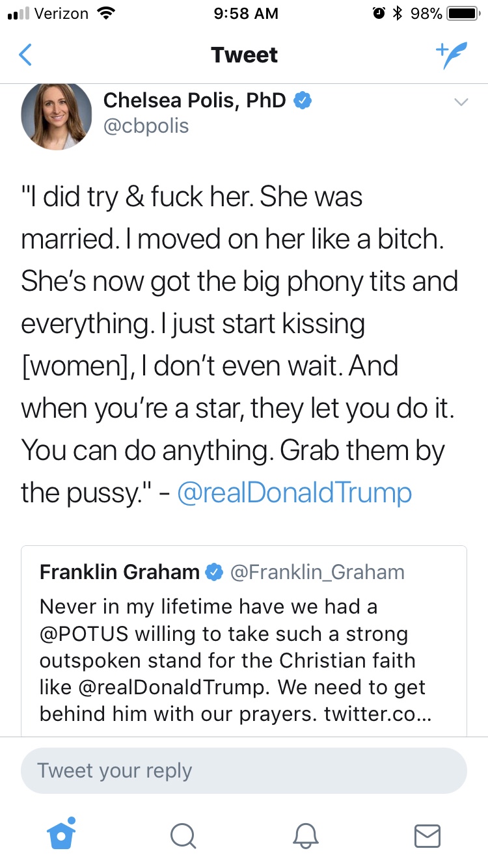The height and width of the screenshot is (868, 488).
Task: Tap Chelsea Polis verified badge
Action: 303,100
